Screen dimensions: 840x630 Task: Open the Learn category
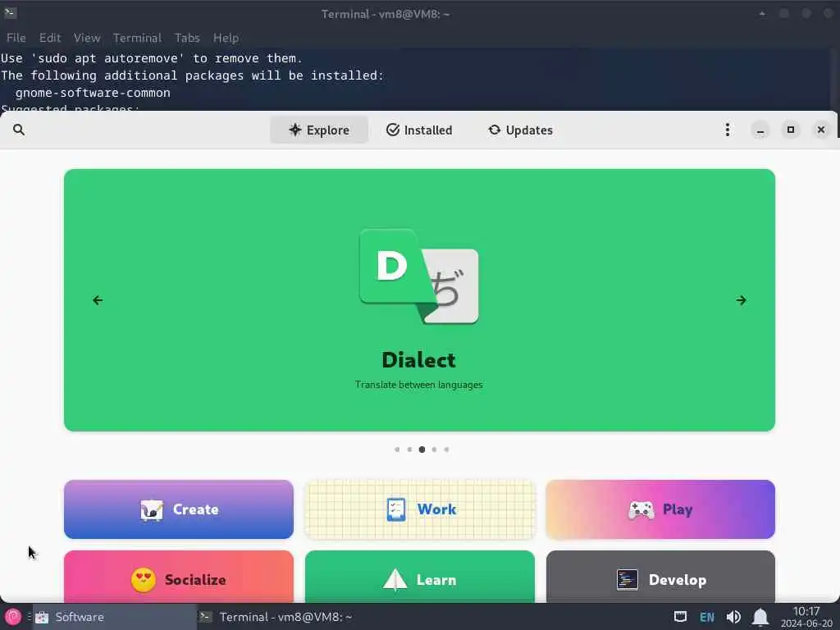click(x=419, y=577)
